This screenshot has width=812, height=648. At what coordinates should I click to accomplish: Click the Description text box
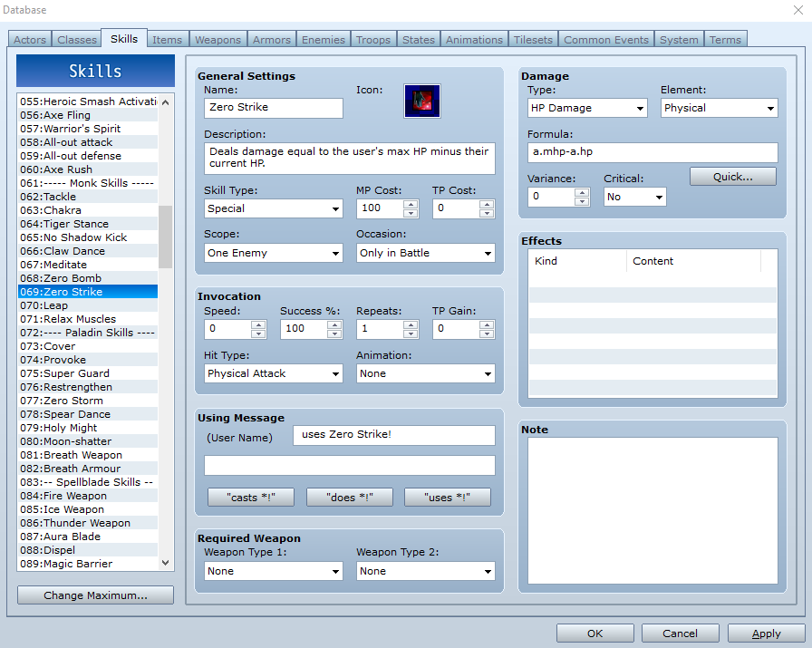click(350, 158)
